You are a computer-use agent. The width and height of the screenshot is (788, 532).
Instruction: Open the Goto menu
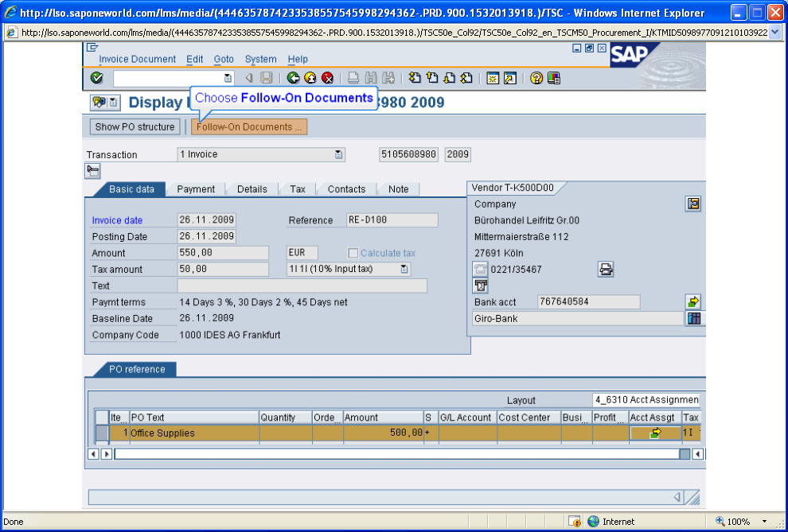click(224, 59)
